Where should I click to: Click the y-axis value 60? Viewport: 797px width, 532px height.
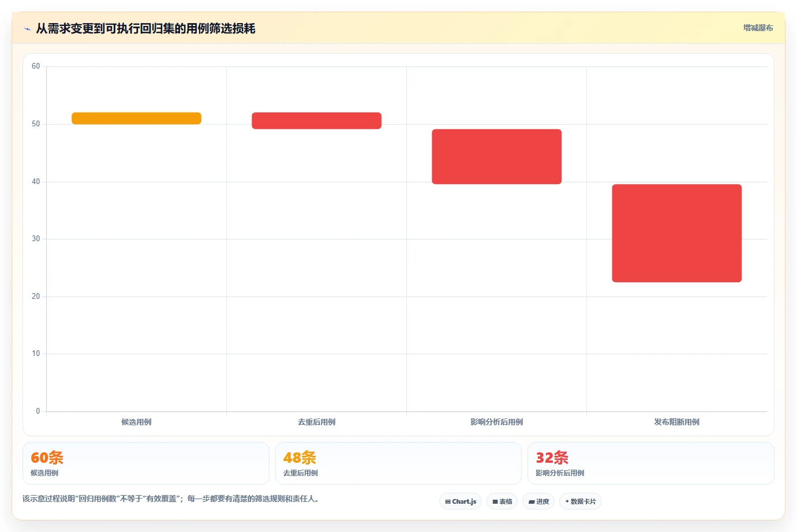pyautogui.click(x=36, y=66)
